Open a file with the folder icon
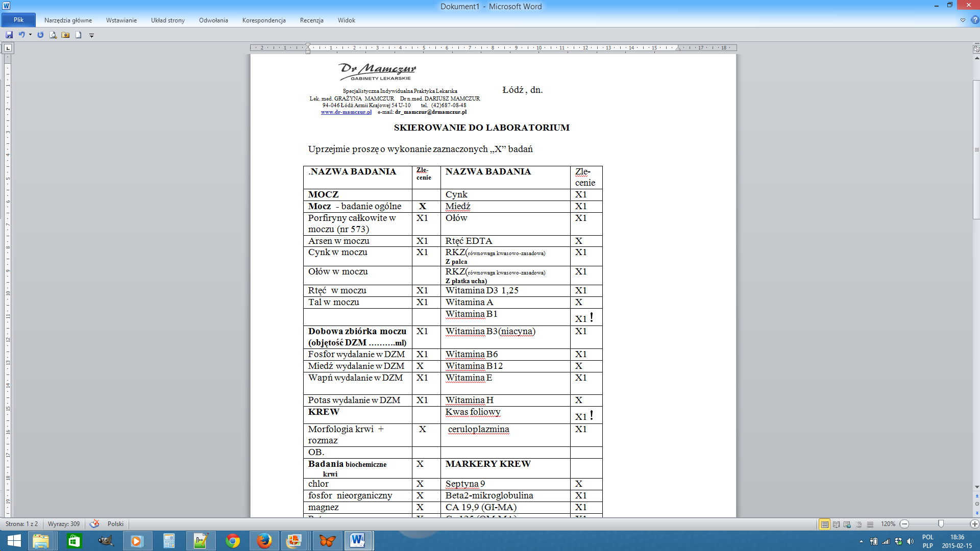Viewport: 980px width, 551px height. pos(65,35)
